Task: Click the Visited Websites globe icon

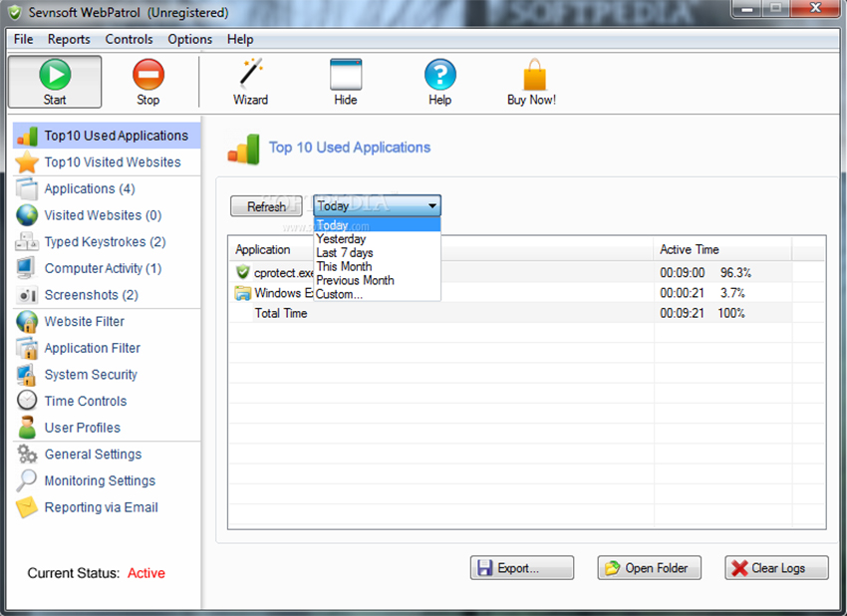Action: (x=27, y=215)
